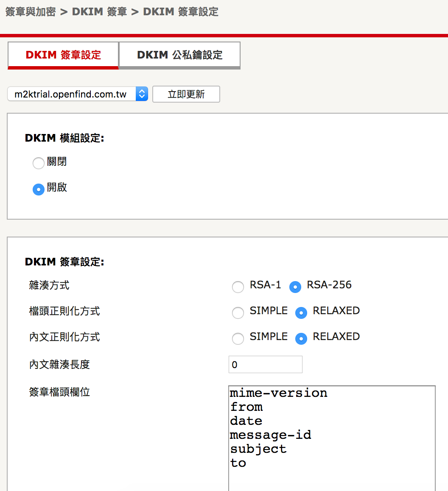Click the 內文雜湊長度 input field

265,364
